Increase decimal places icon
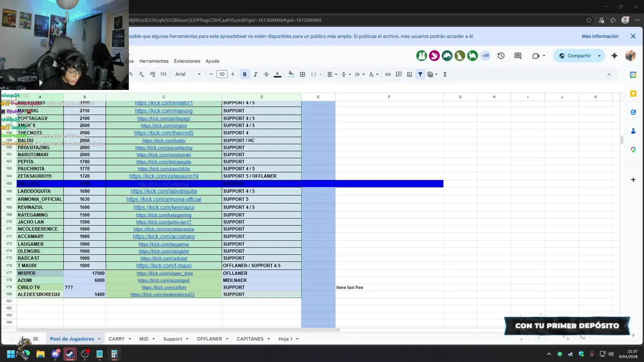The width and height of the screenshot is (644, 362). pyautogui.click(x=152, y=74)
